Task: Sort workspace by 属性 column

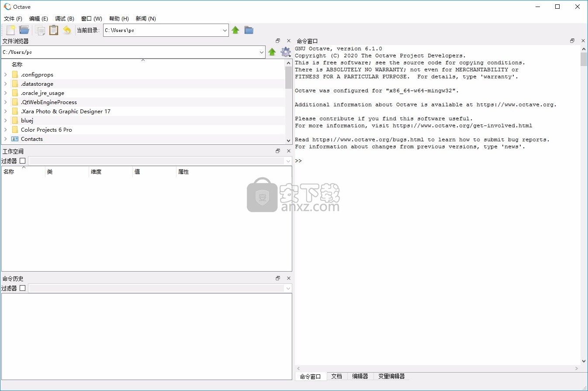Action: [x=234, y=172]
